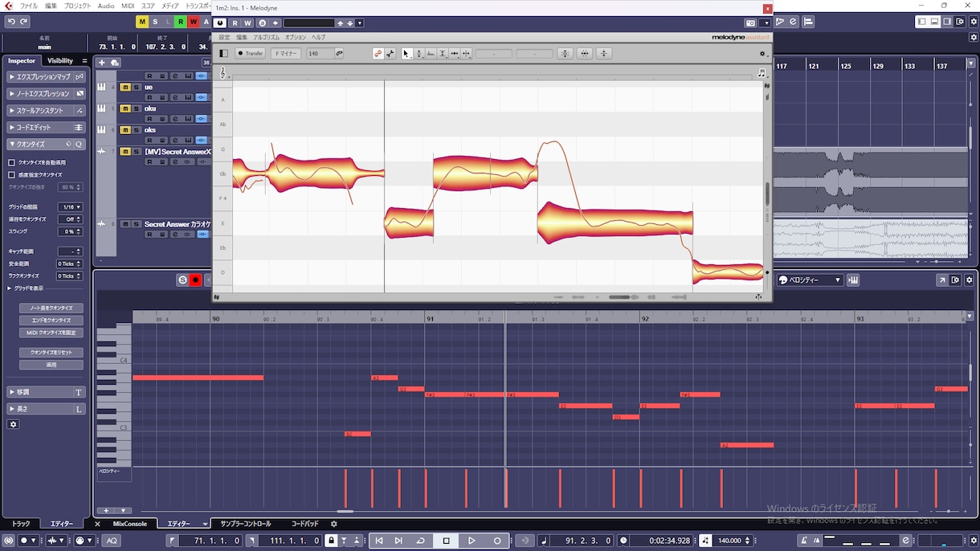
Task: Click transport Record button
Action: pos(497,541)
